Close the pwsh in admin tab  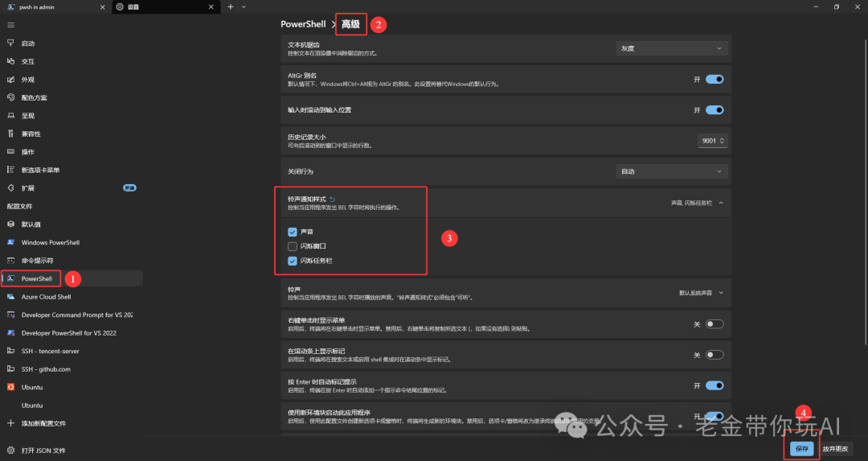point(102,6)
